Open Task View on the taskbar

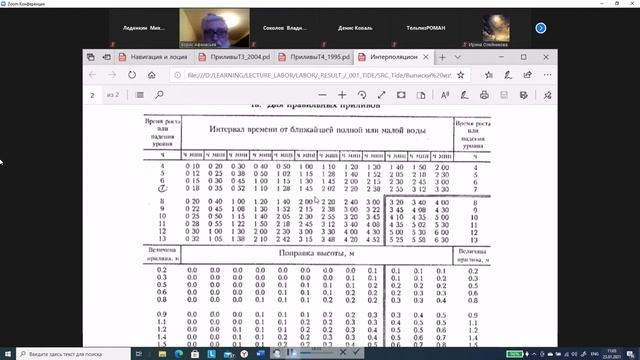coord(139,354)
